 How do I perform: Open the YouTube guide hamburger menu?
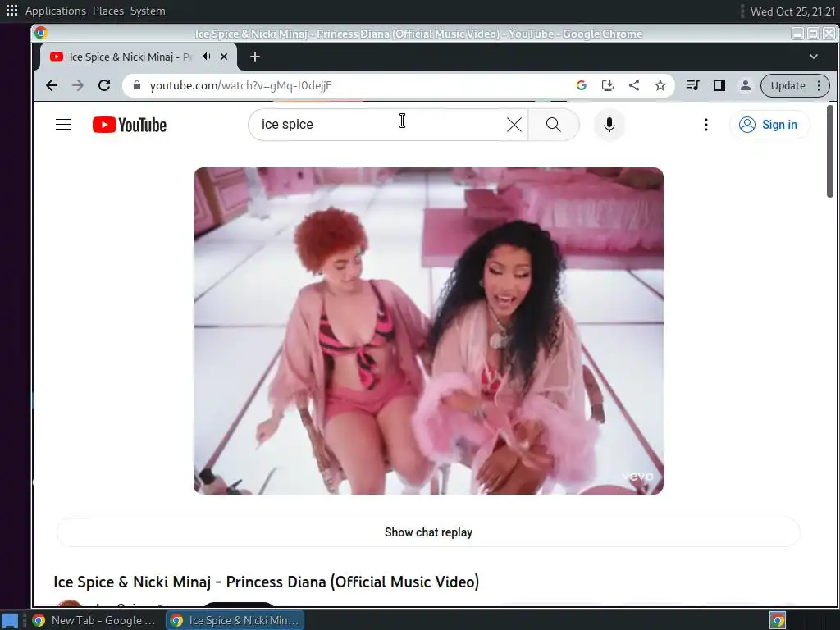pos(63,125)
